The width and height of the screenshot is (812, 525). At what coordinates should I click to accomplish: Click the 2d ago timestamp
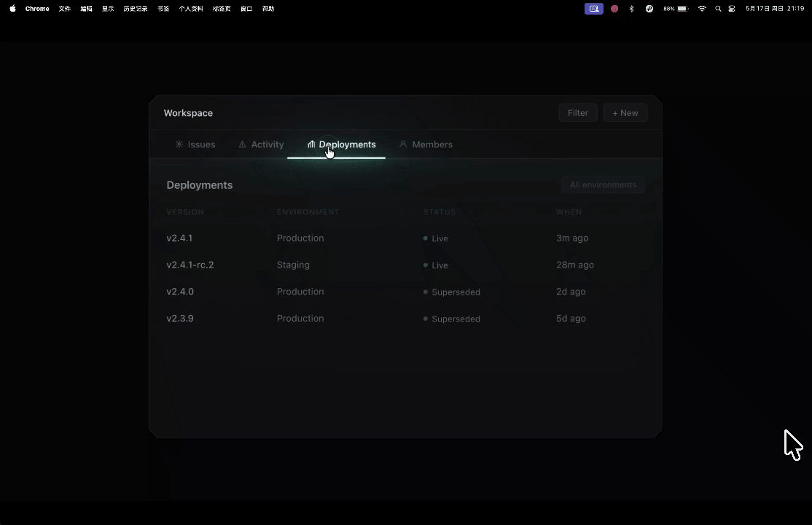(x=571, y=292)
